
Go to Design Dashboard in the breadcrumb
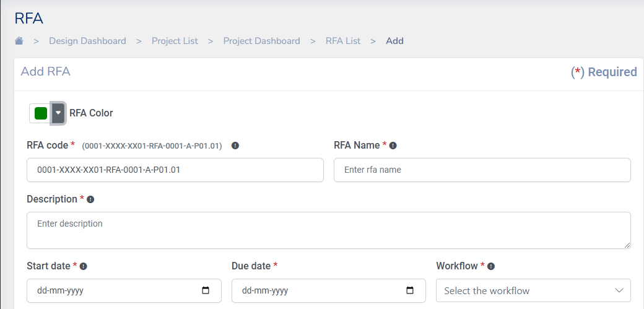coord(87,41)
